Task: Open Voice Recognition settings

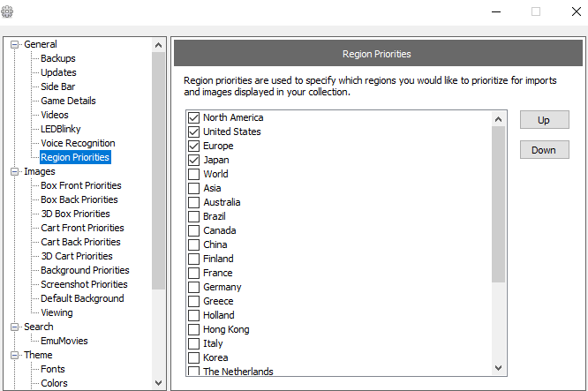Action: [78, 143]
